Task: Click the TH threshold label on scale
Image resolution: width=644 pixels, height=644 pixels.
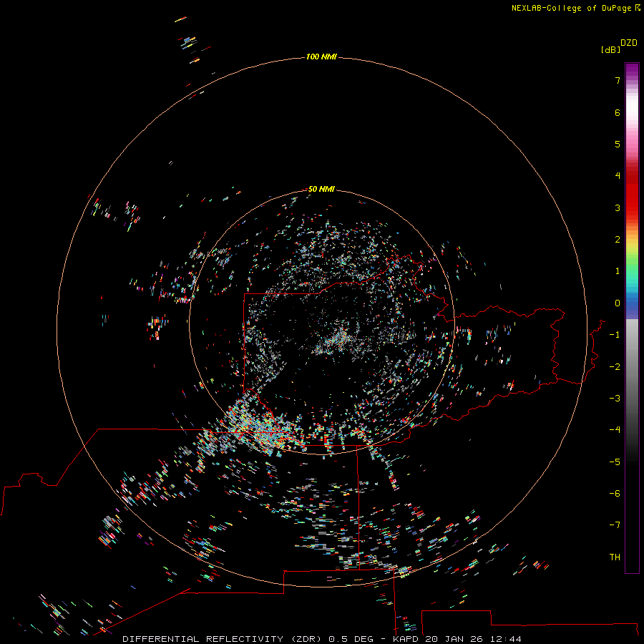Action: tap(615, 557)
